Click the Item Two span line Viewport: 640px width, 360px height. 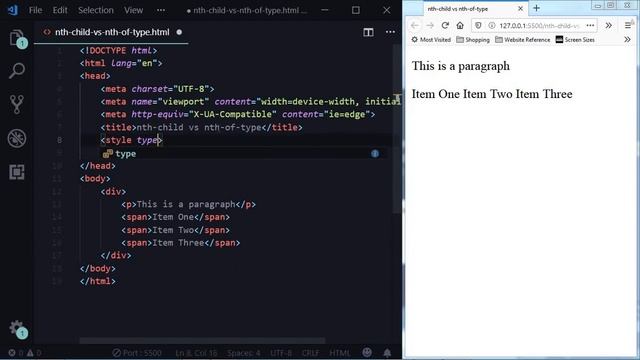[x=176, y=230]
